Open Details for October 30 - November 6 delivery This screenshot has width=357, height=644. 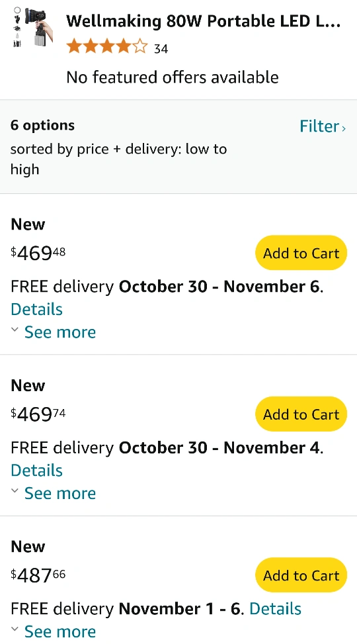click(36, 309)
